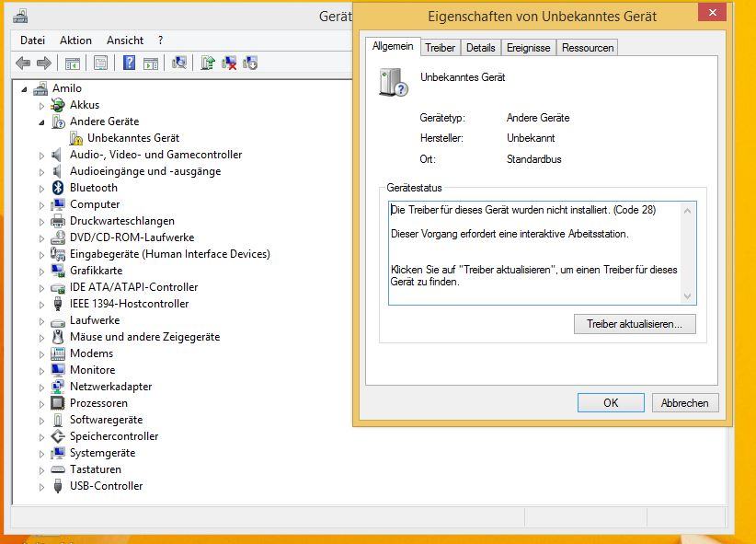This screenshot has width=756, height=544.
Task: Click scroll down arrow in Gerätestatus box
Action: tap(688, 295)
